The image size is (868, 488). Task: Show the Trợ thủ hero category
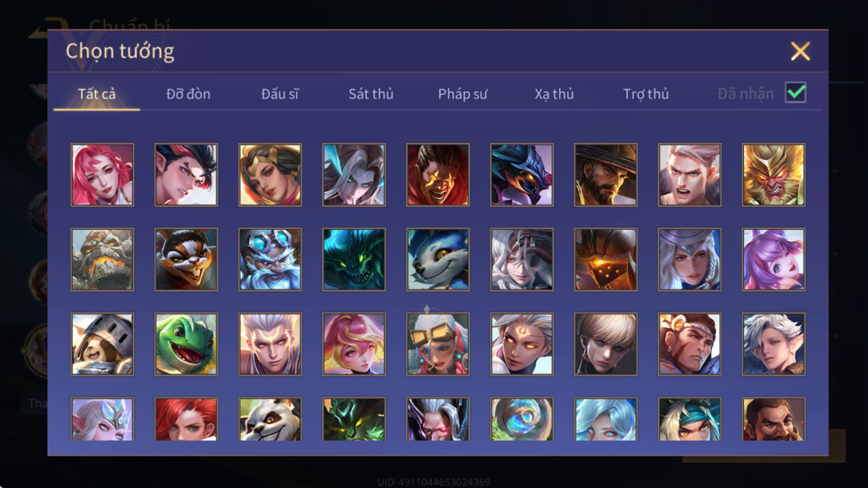646,94
